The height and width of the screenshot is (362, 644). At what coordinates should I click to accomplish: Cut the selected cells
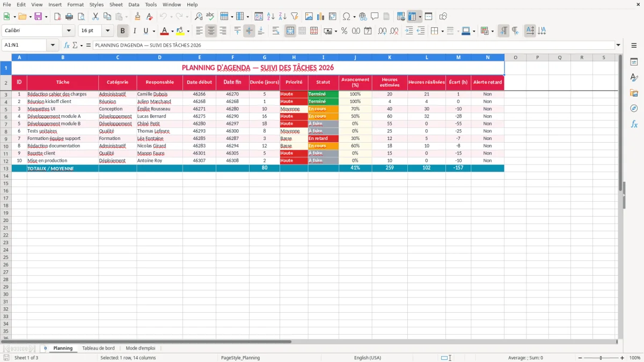(96, 17)
